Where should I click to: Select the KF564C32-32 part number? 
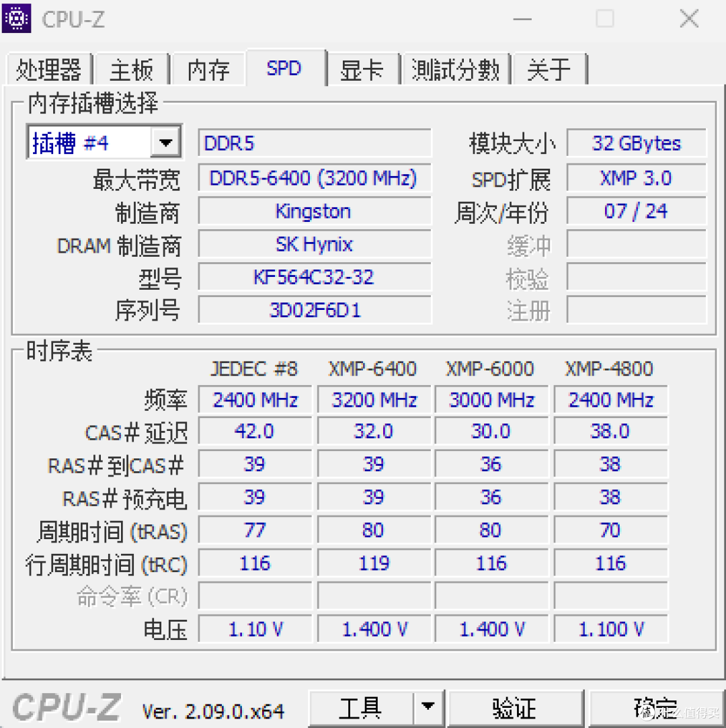point(315,277)
